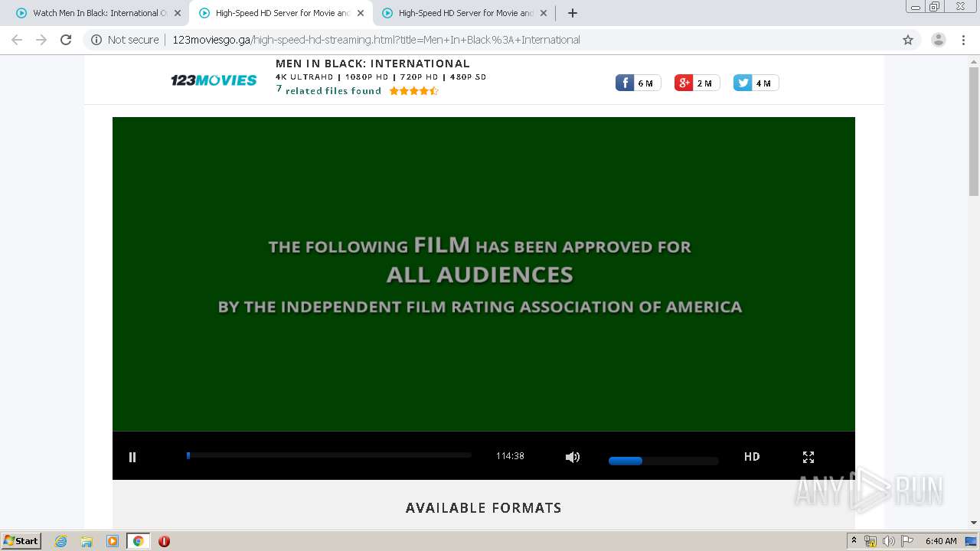Click the 114:38 time display
Viewport: 980px width, 551px height.
point(510,455)
